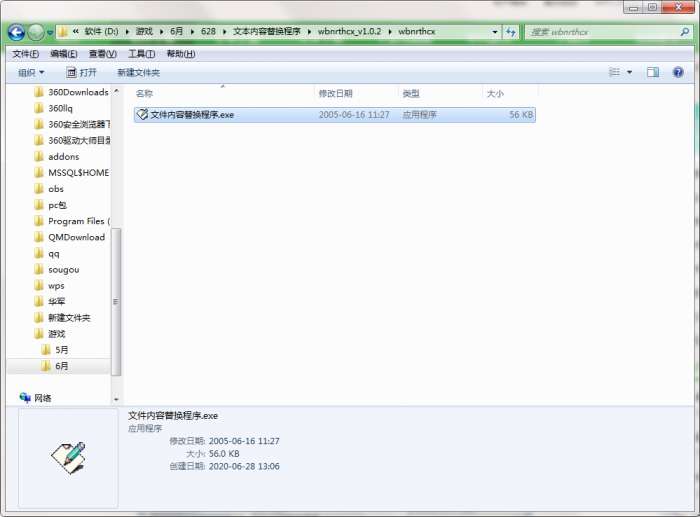Open 360安全浏览器 folder in tree
700x517 pixels.
pyautogui.click(x=79, y=125)
